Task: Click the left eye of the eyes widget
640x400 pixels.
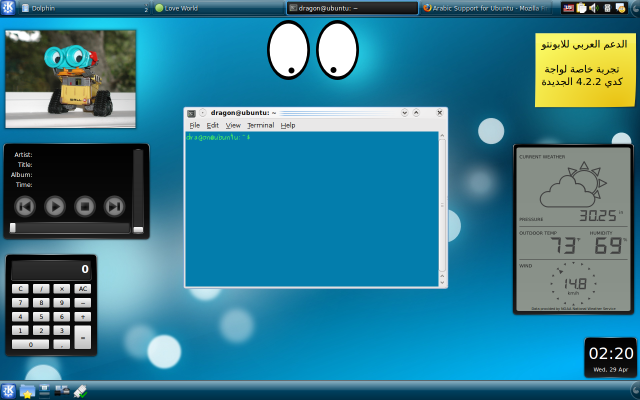Action: pyautogui.click(x=288, y=50)
